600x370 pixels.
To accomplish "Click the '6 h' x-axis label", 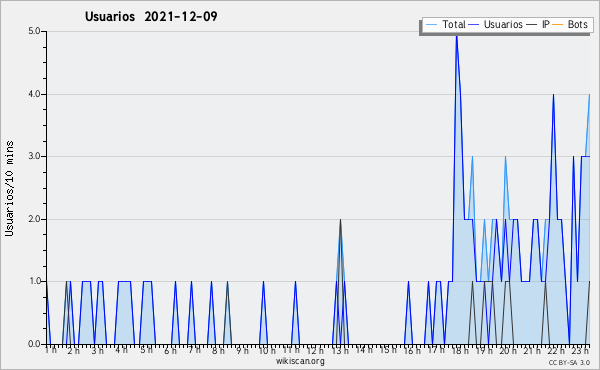I will tap(170, 351).
